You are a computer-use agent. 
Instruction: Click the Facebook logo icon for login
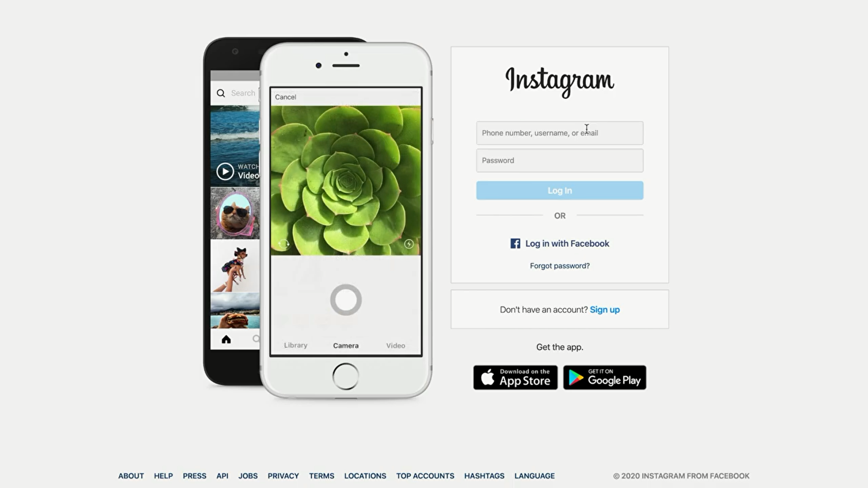(x=515, y=243)
